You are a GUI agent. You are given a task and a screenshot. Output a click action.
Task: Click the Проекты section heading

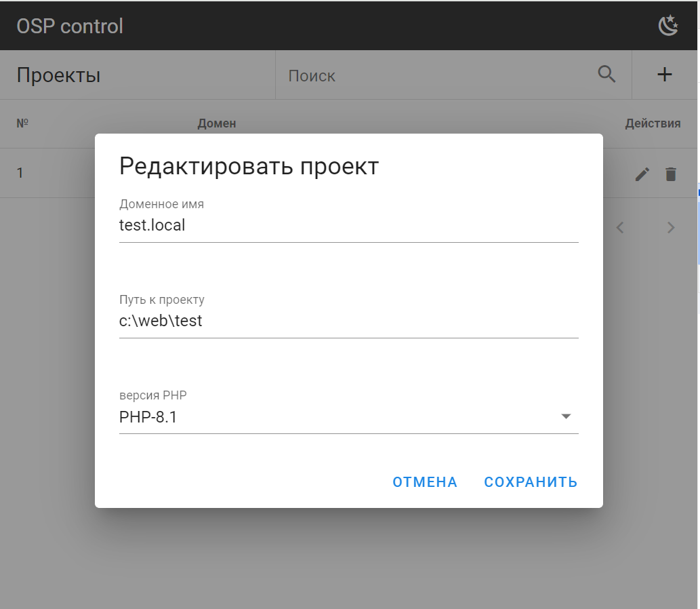[58, 75]
